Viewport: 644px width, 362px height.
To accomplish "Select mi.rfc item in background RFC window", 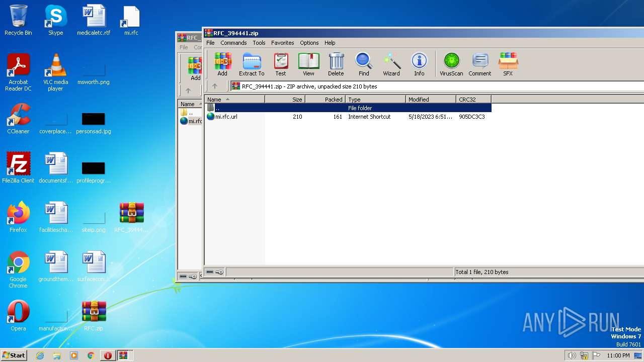I will point(191,121).
